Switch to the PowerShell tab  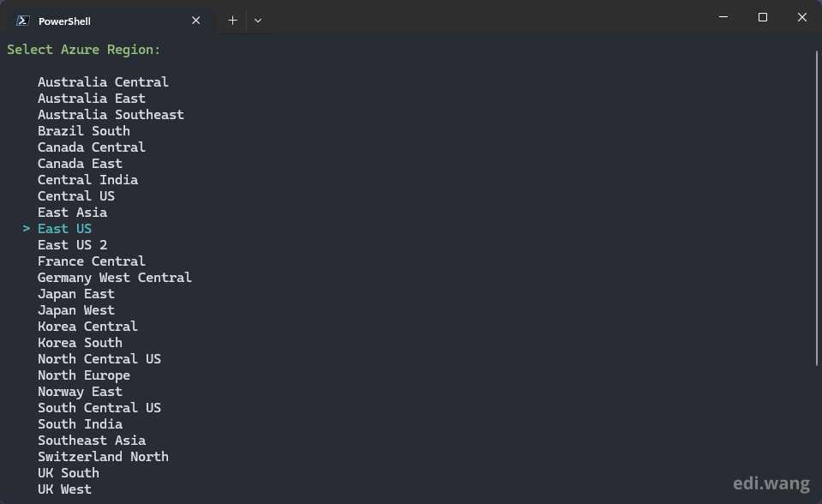103,21
